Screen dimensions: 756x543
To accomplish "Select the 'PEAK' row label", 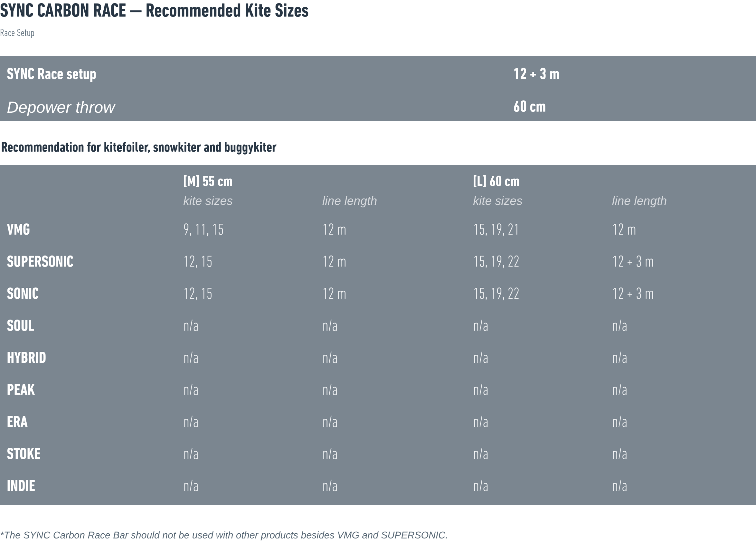I will point(21,390).
